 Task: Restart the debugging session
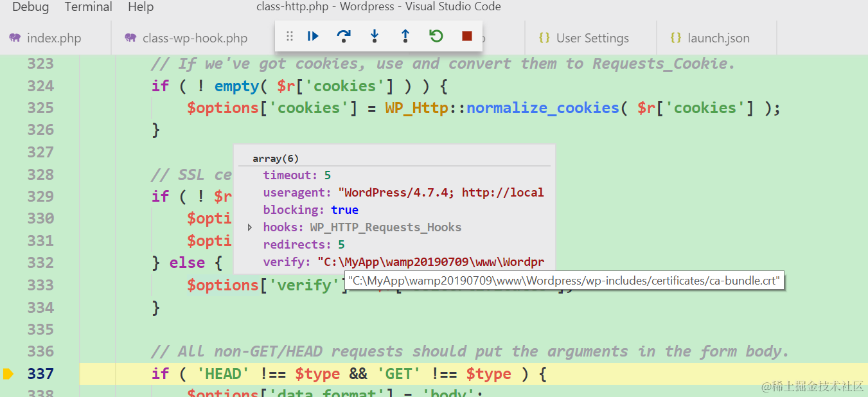tap(436, 37)
